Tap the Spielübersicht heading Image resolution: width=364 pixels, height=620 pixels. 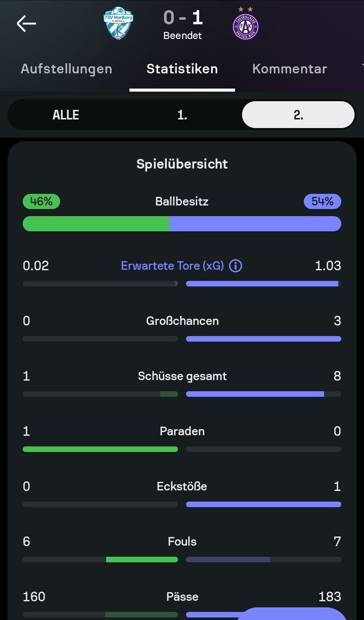click(182, 164)
